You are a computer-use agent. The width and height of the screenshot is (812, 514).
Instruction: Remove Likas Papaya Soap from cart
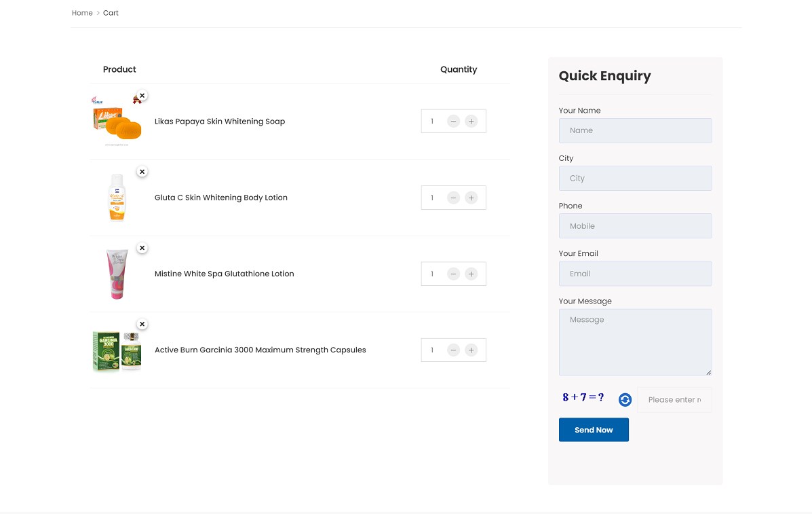(142, 96)
